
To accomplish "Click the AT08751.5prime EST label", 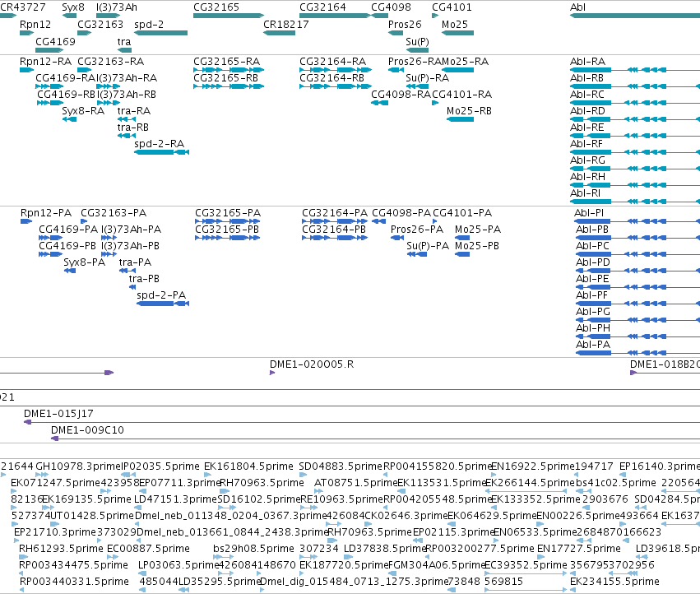I will pyautogui.click(x=356, y=483).
